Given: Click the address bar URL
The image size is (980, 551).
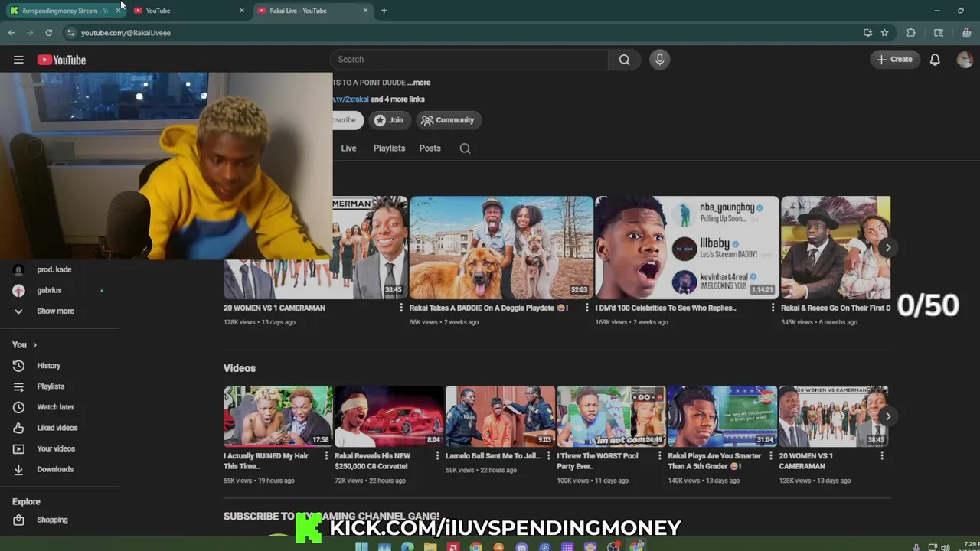Looking at the screenshot, I should 126,33.
